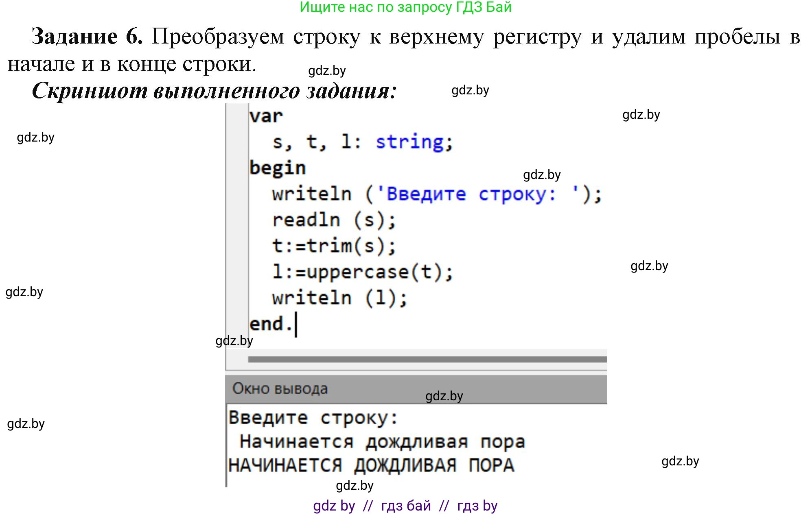Viewport: 812px width, 515px height.
Task: Click the 'НАЧИНАЕТСЯ ДОЖДЛИВАЯ ПОРА' output result
Action: point(371,465)
